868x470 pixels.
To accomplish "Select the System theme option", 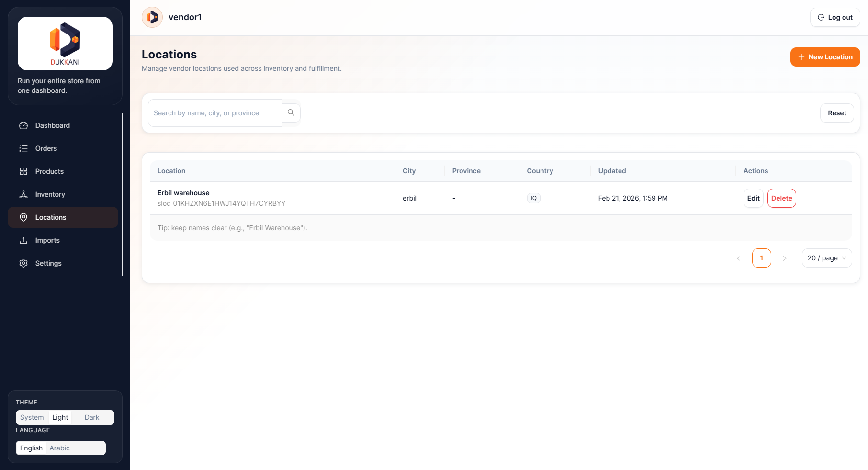I will (x=32, y=417).
